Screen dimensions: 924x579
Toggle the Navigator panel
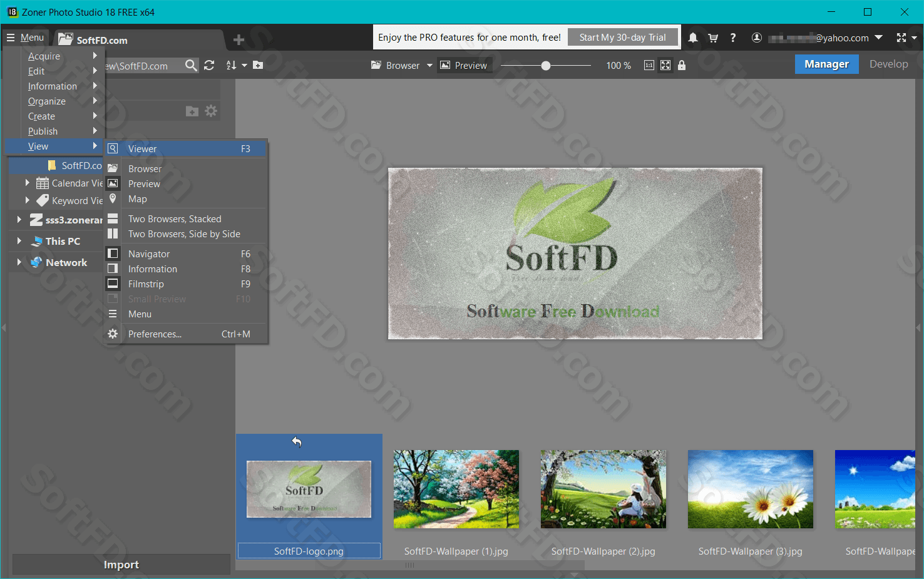186,254
